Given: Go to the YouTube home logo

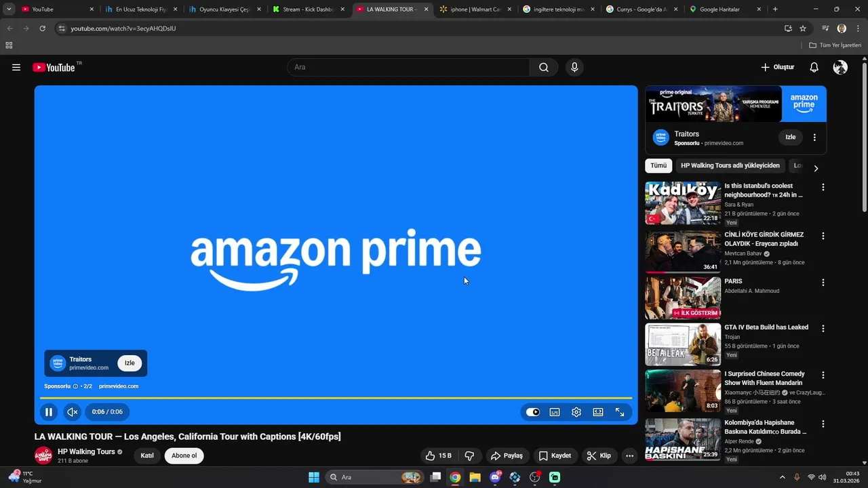Looking at the screenshot, I should 54,67.
